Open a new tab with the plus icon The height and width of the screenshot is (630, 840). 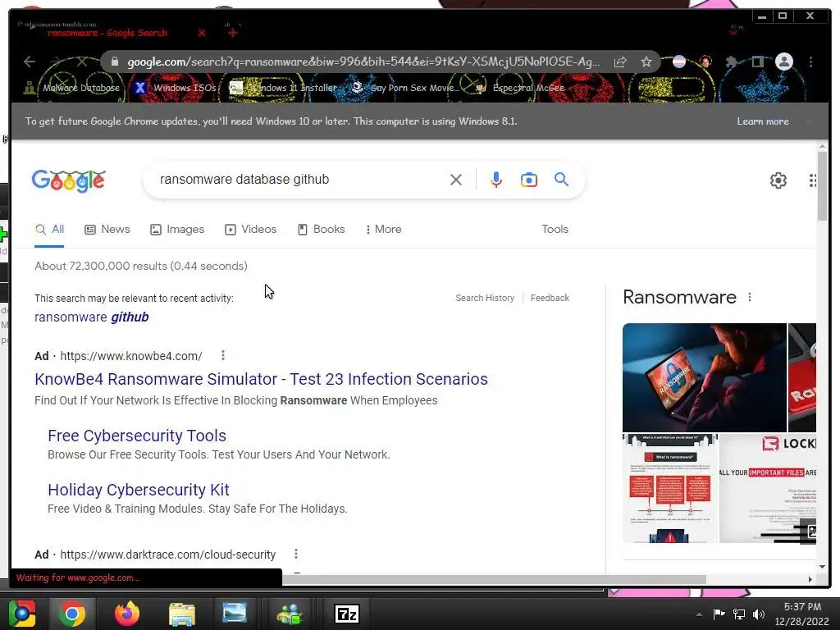(232, 33)
